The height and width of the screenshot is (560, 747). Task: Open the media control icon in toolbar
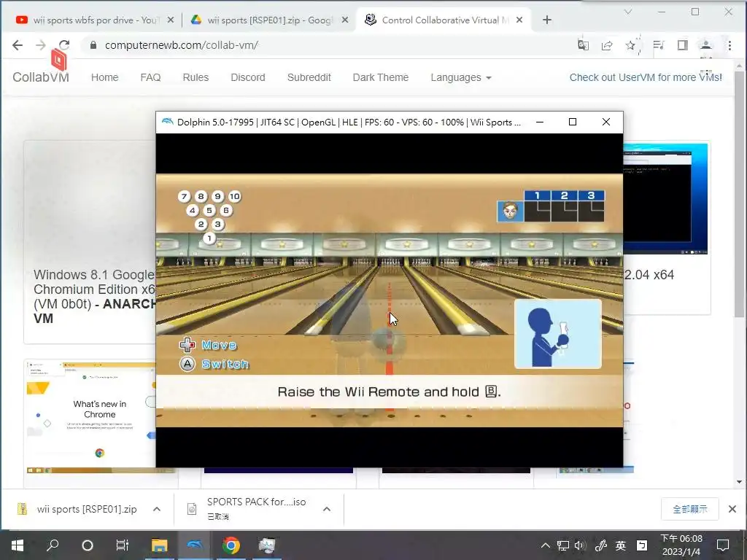click(x=659, y=45)
